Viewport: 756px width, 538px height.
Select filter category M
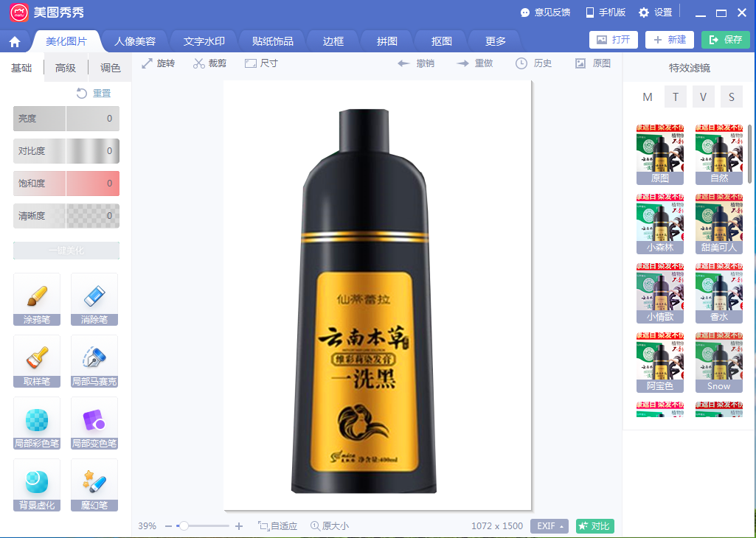pos(648,97)
